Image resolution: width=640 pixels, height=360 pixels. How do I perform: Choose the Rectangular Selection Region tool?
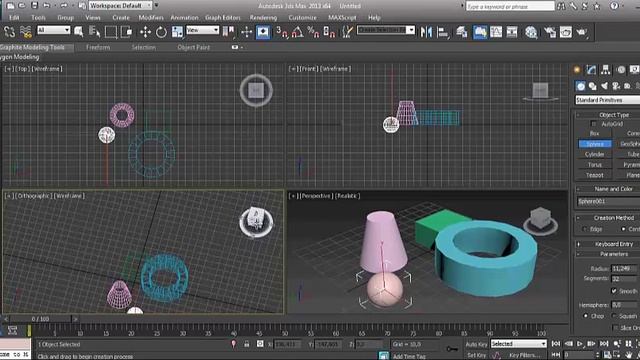(x=111, y=32)
